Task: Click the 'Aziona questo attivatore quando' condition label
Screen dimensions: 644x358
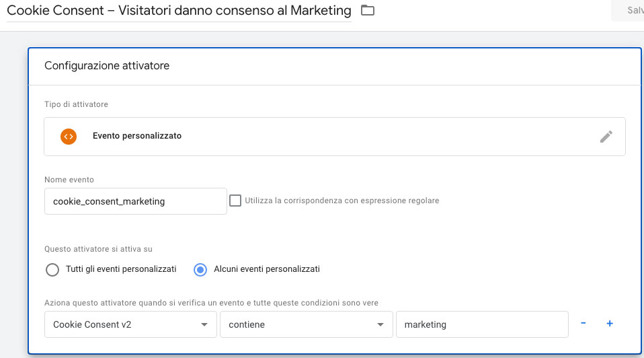Action: tap(211, 303)
